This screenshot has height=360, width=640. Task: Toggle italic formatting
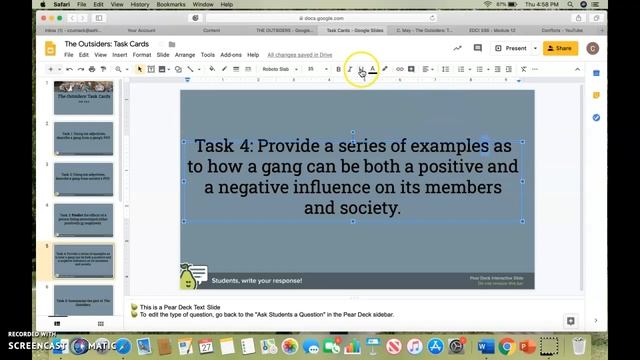[350, 69]
